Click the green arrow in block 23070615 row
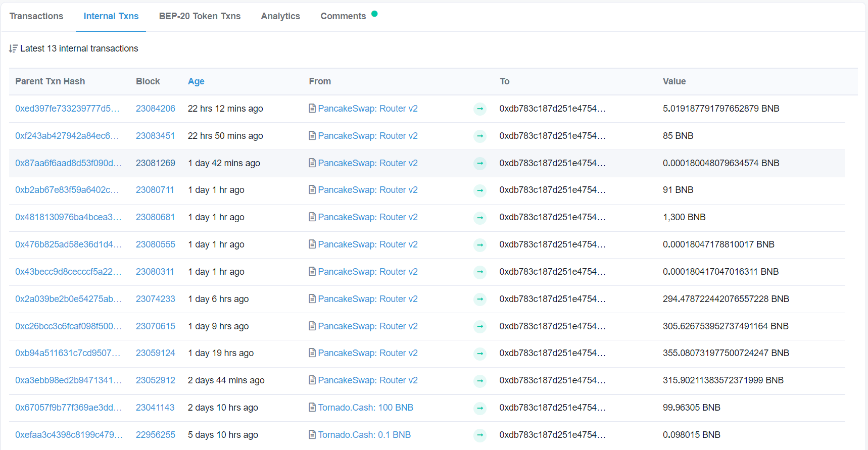Viewport: 868px width, 450px height. coord(480,327)
